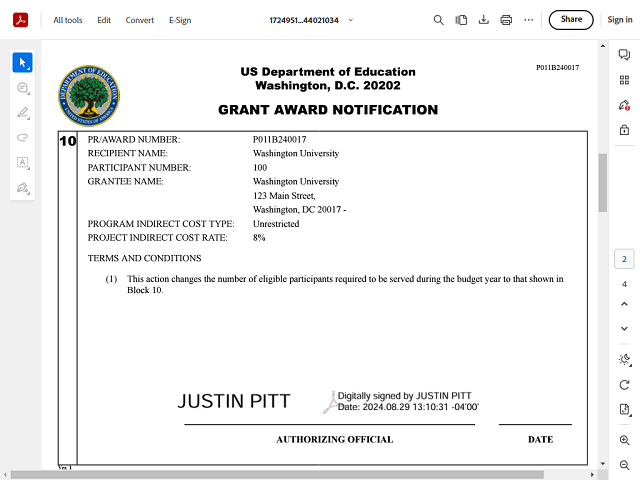Click the 'PR/AWARD NUMBER:' label
The image size is (640, 480).
(x=134, y=140)
